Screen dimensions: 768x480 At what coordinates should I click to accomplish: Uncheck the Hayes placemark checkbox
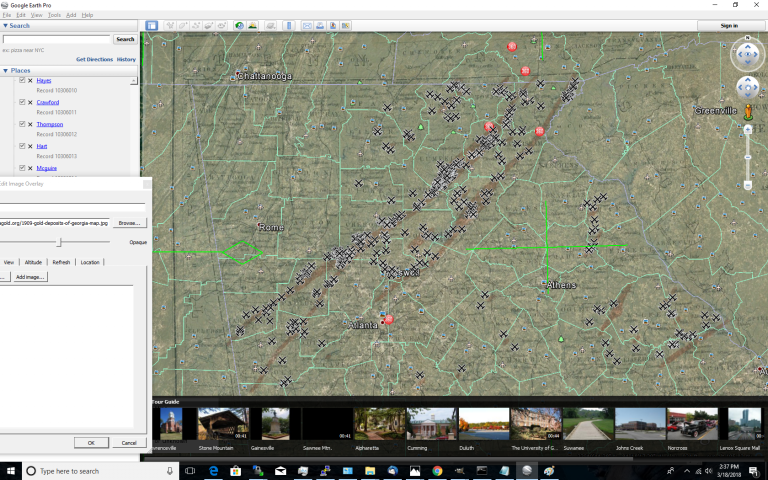coord(22,80)
